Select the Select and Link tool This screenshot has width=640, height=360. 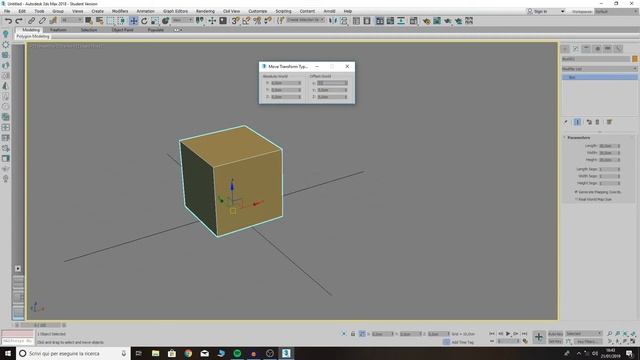point(31,21)
